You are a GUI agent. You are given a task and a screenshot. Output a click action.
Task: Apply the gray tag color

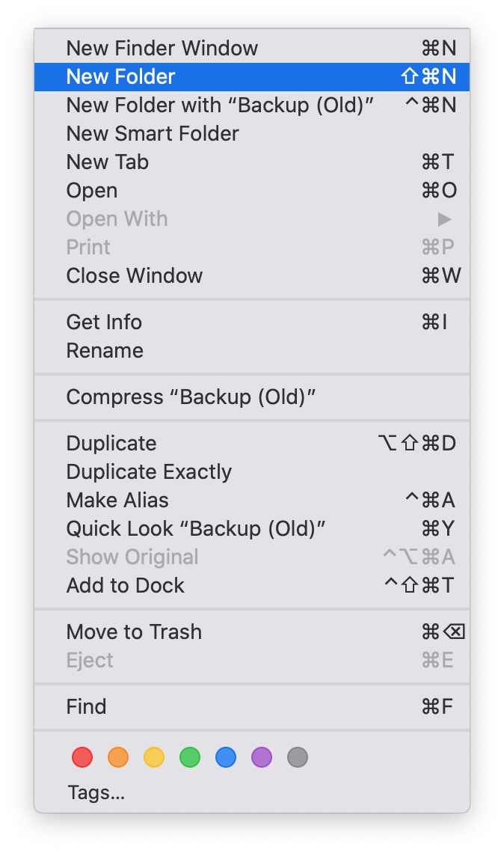coord(298,757)
